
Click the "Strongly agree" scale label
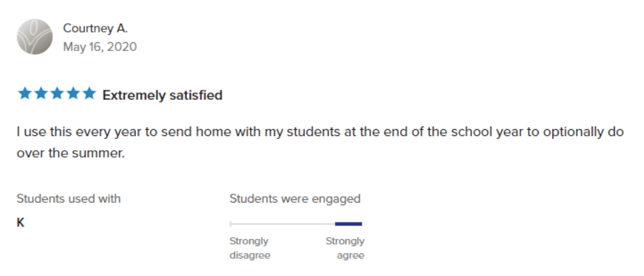(345, 248)
